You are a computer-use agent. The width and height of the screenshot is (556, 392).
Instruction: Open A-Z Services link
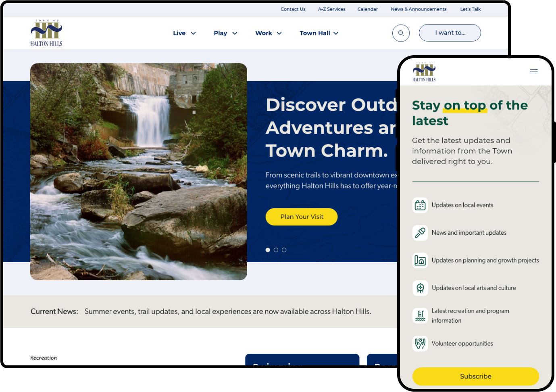click(331, 9)
